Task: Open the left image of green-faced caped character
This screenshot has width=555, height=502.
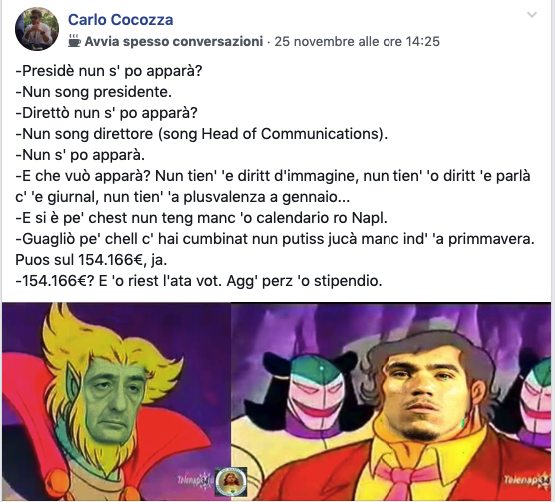Action: click(116, 401)
